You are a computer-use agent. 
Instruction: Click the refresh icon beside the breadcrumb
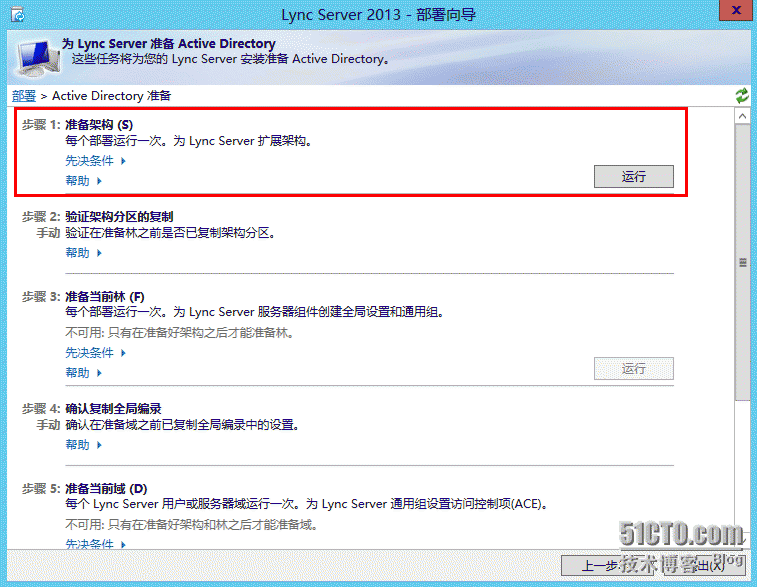742,96
